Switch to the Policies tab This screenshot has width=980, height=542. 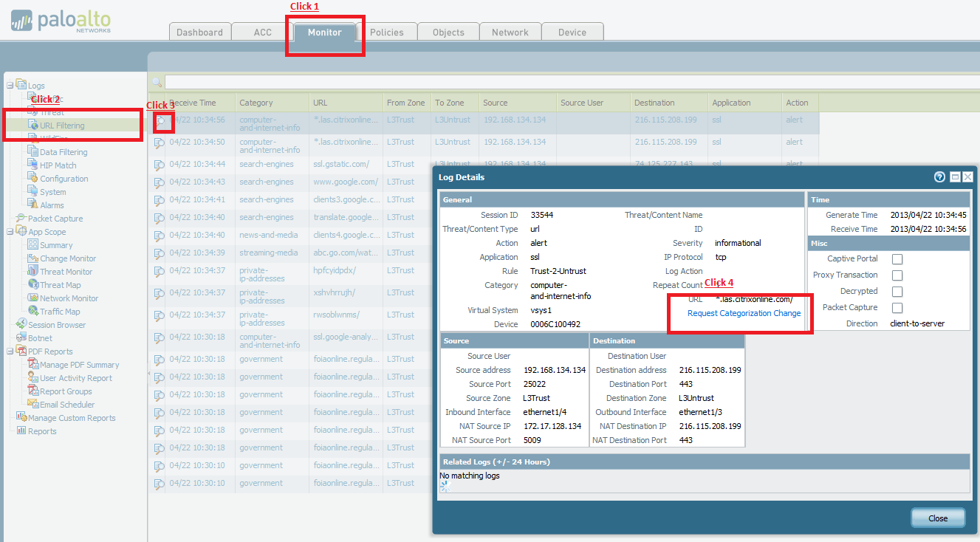[x=386, y=32]
